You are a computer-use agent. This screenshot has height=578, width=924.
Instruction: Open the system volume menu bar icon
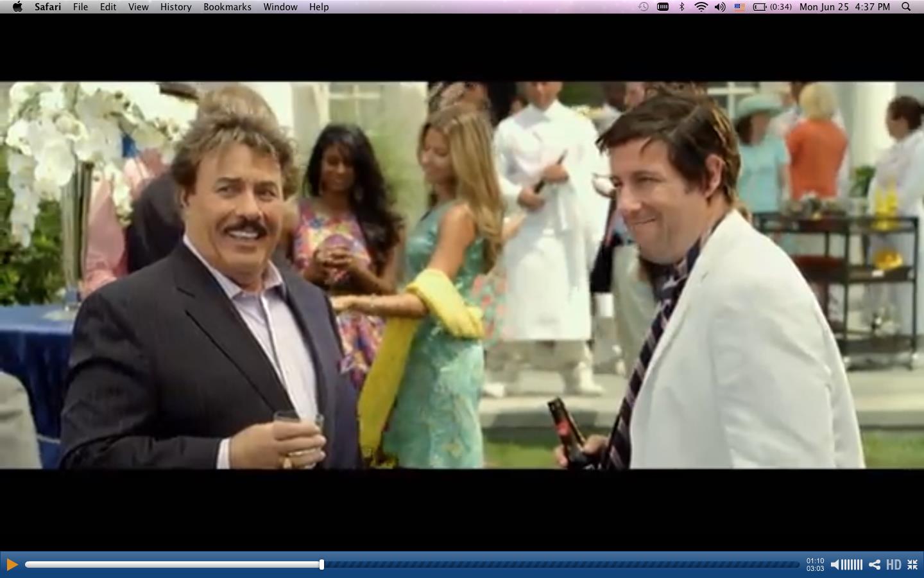tap(720, 6)
